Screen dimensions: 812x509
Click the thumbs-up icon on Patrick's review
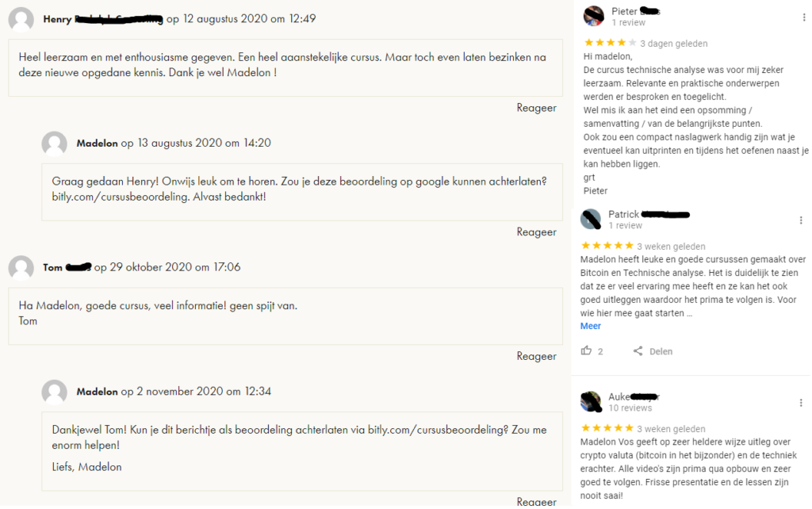coord(587,351)
